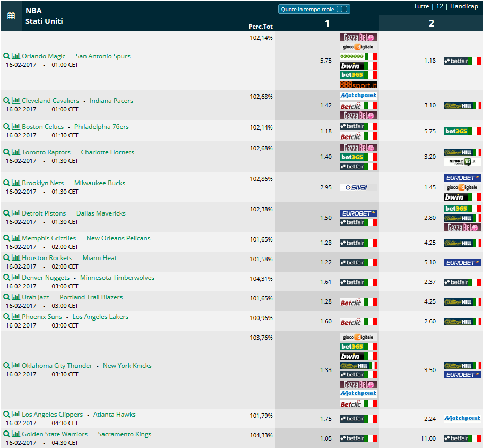Click magnifier icon for Los Angeles Clippers match
This screenshot has height=448, width=483.
click(6, 415)
